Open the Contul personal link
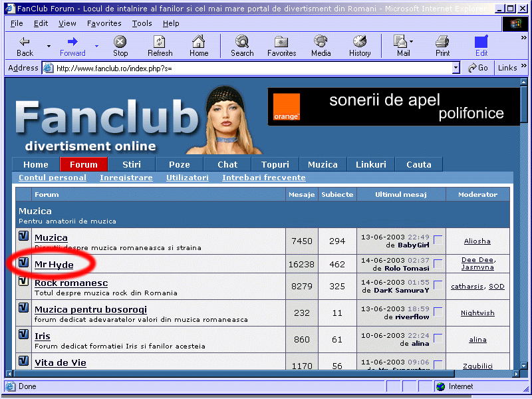The height and width of the screenshot is (399, 532). 53,178
